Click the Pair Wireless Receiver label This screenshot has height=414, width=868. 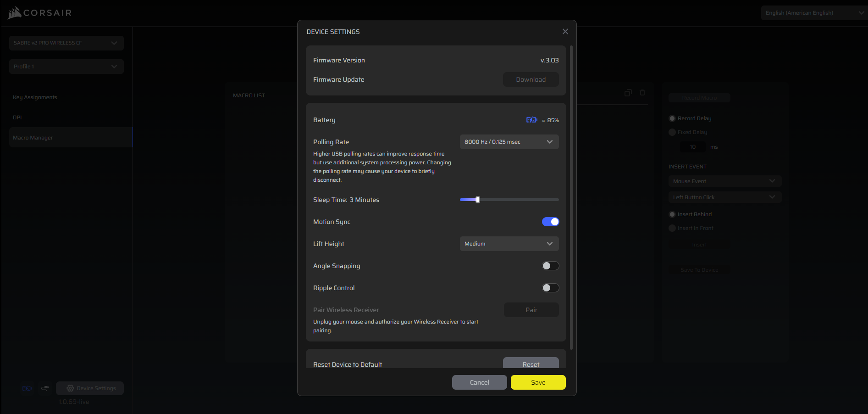tap(346, 310)
